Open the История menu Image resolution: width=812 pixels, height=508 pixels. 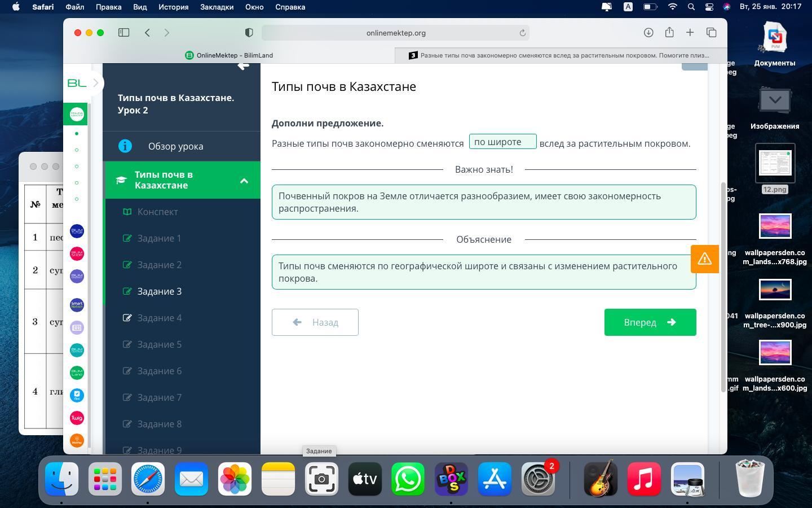coord(173,7)
